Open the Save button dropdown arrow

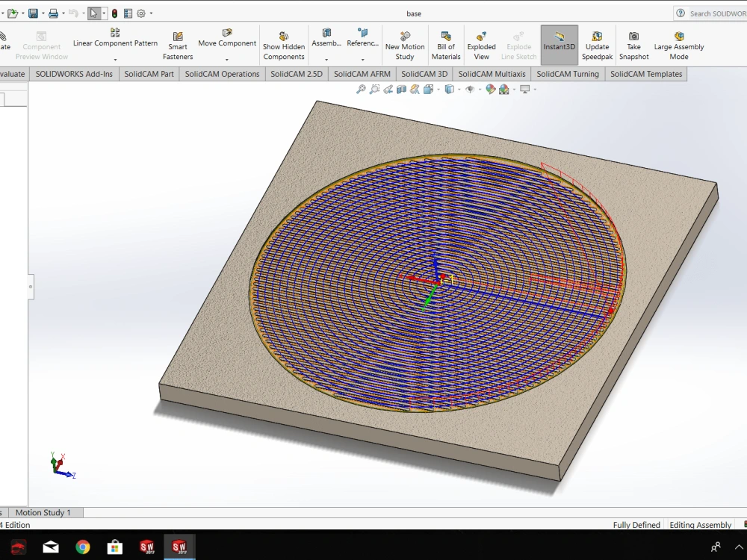pos(43,13)
